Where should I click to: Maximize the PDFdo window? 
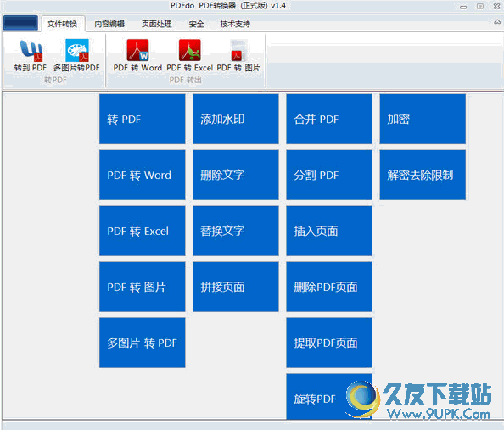click(x=480, y=6)
